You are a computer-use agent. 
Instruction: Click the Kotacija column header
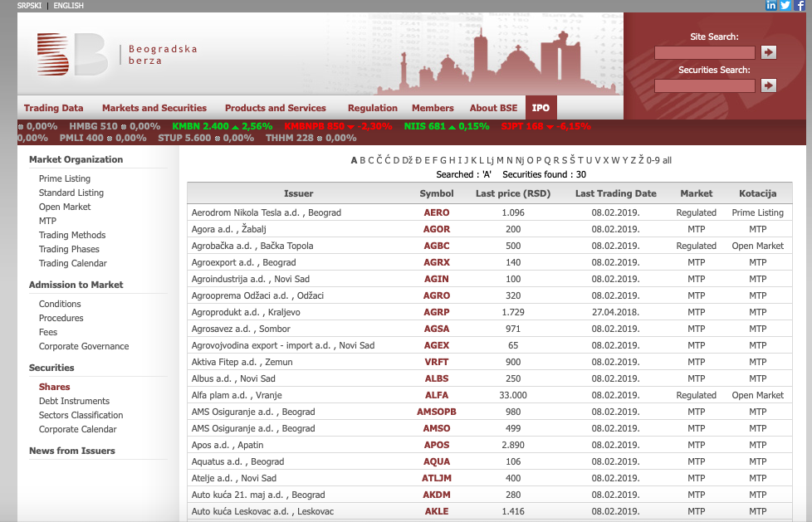click(x=758, y=193)
